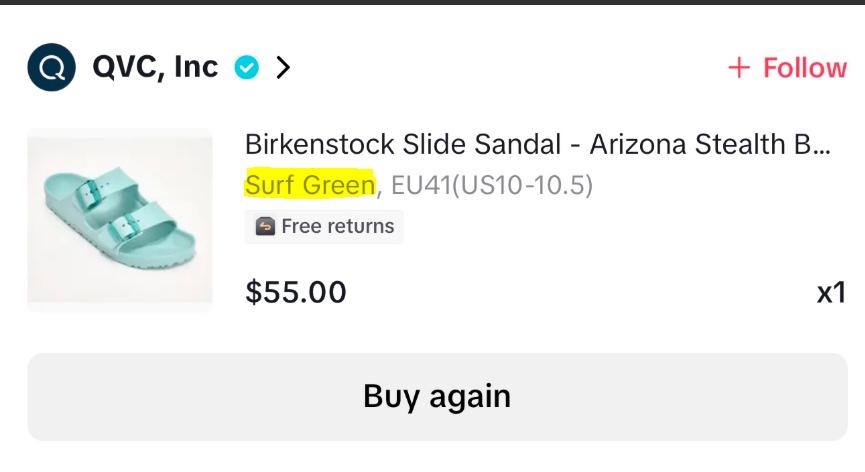865x472 pixels.
Task: Open store page via the right chevron
Action: coord(284,68)
